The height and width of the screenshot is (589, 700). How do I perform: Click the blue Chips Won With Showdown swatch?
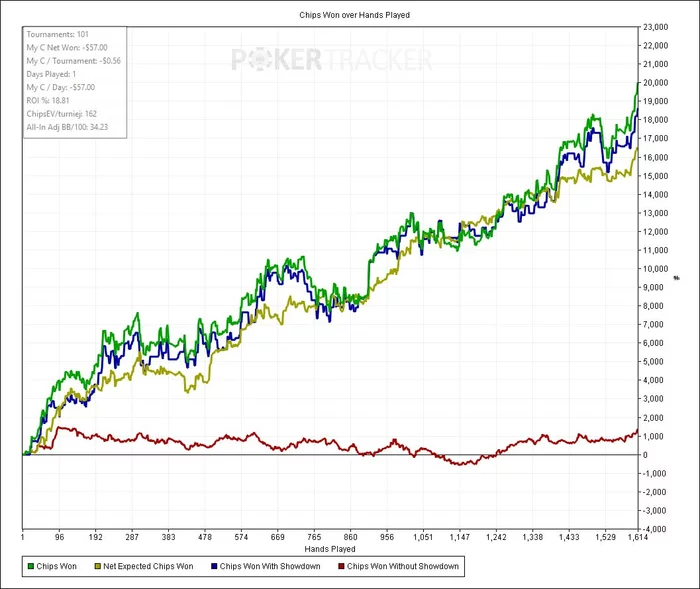(214, 566)
